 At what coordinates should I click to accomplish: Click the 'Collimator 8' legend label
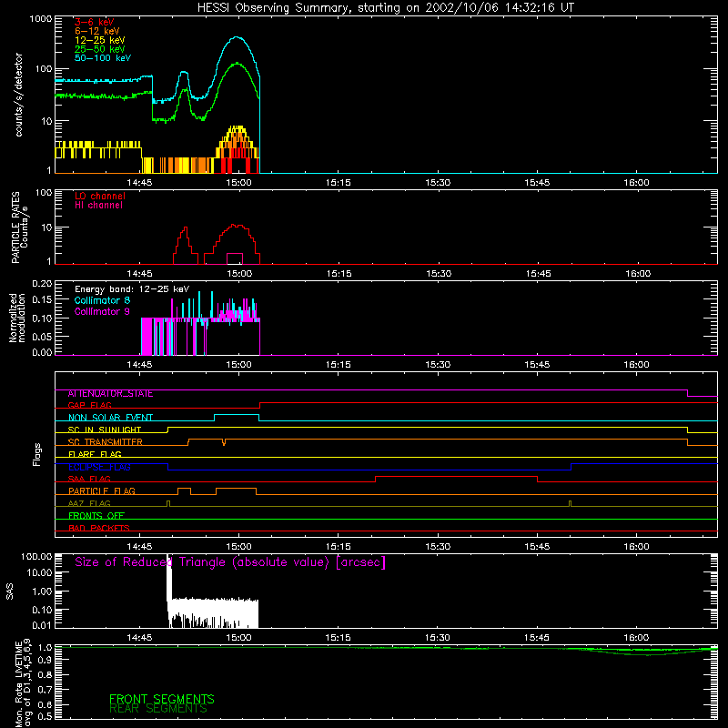pyautogui.click(x=102, y=300)
